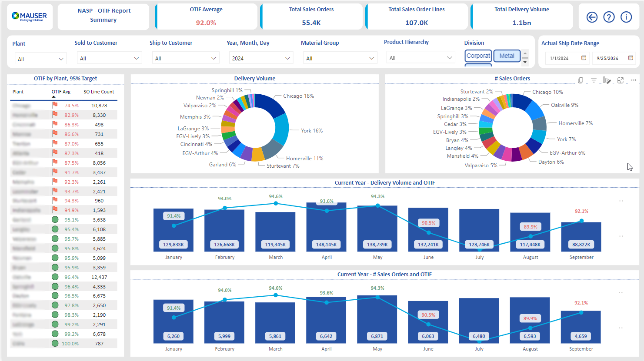Open # Sales Orders visual in focus mode
Viewport: 644px width, 361px height.
point(621,80)
